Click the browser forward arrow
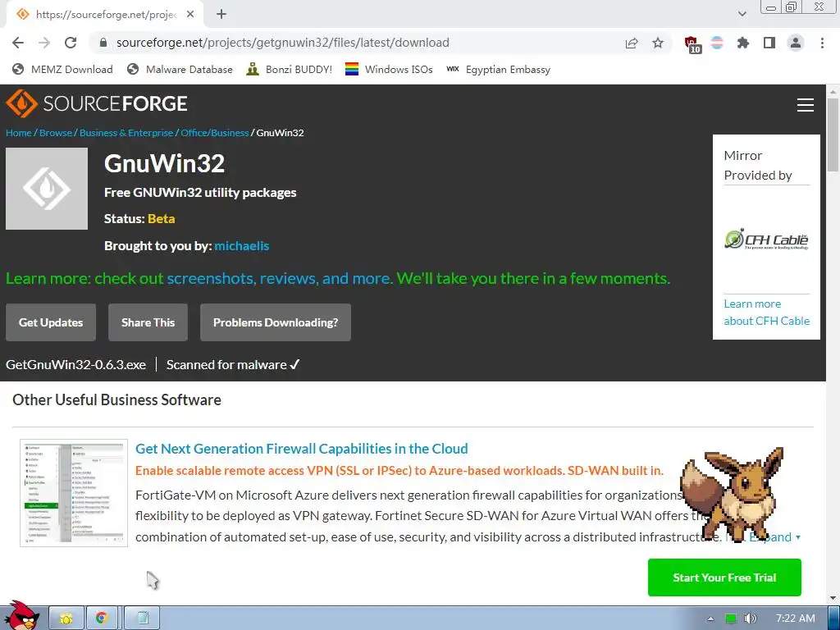The image size is (840, 630). [x=44, y=43]
